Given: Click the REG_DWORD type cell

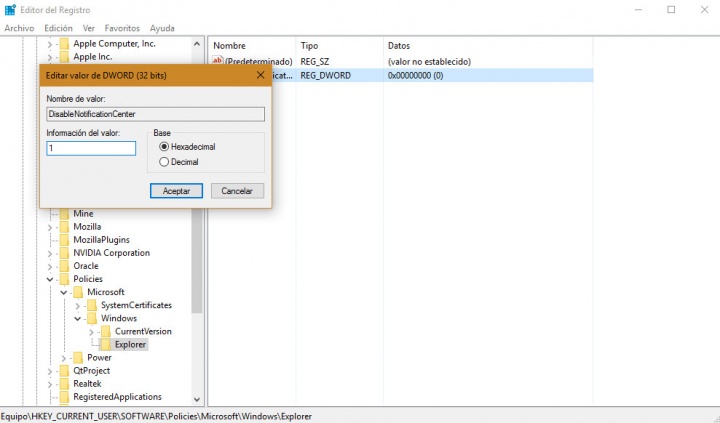Looking at the screenshot, I should click(x=326, y=75).
